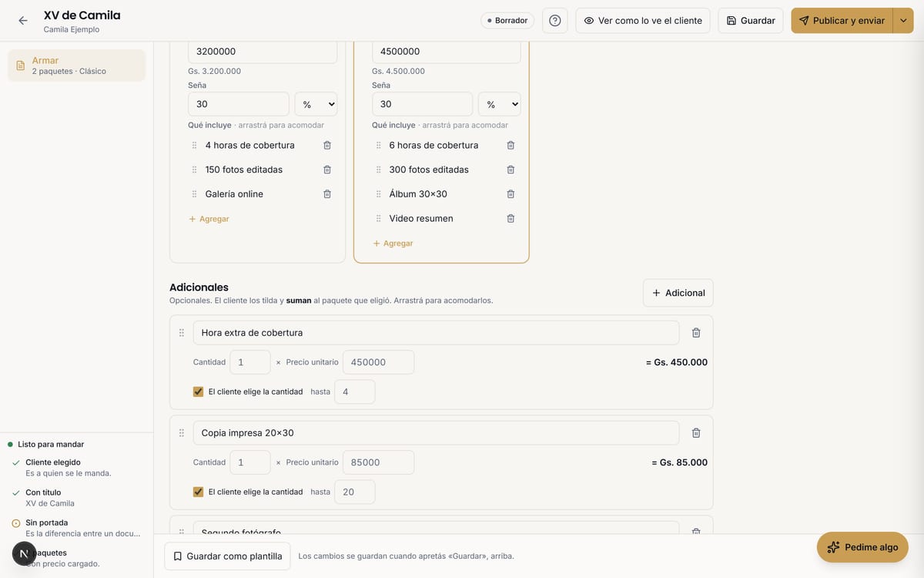This screenshot has height=578, width=924.
Task: Click the = Gs. 450.000 total
Action: tap(676, 362)
